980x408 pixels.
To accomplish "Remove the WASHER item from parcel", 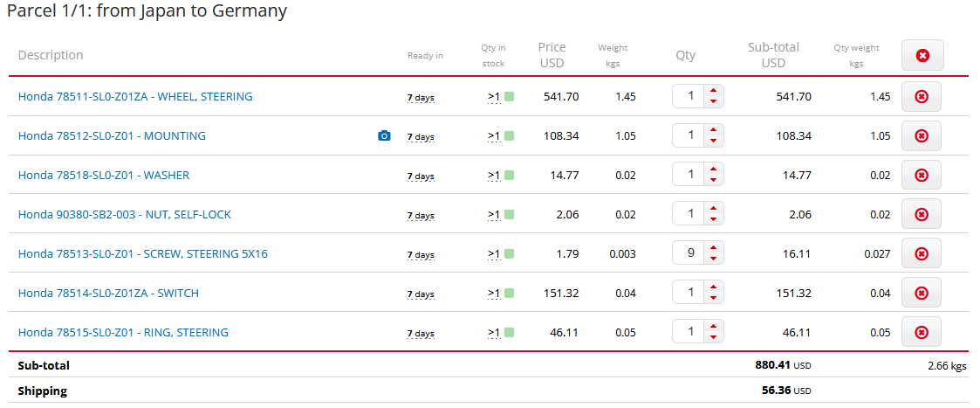I will click(921, 176).
